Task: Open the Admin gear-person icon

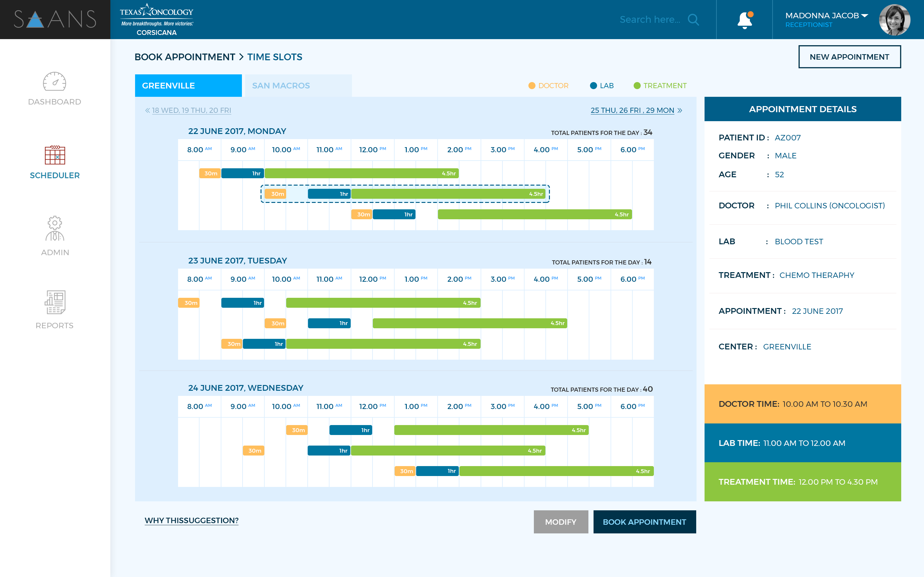Action: (x=55, y=228)
